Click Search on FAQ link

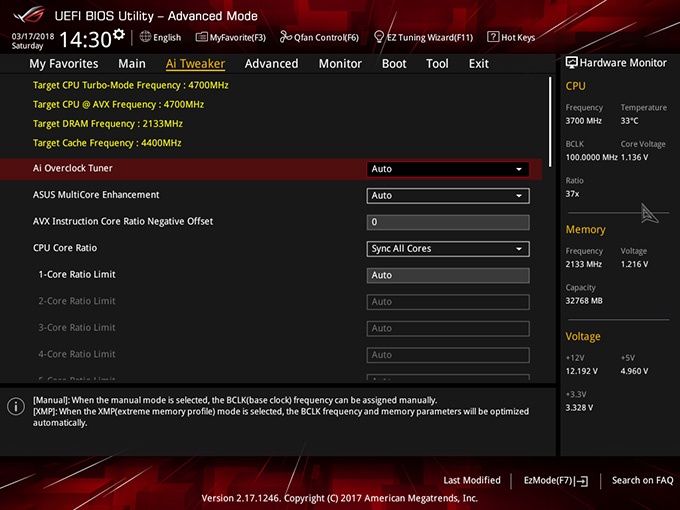click(642, 480)
